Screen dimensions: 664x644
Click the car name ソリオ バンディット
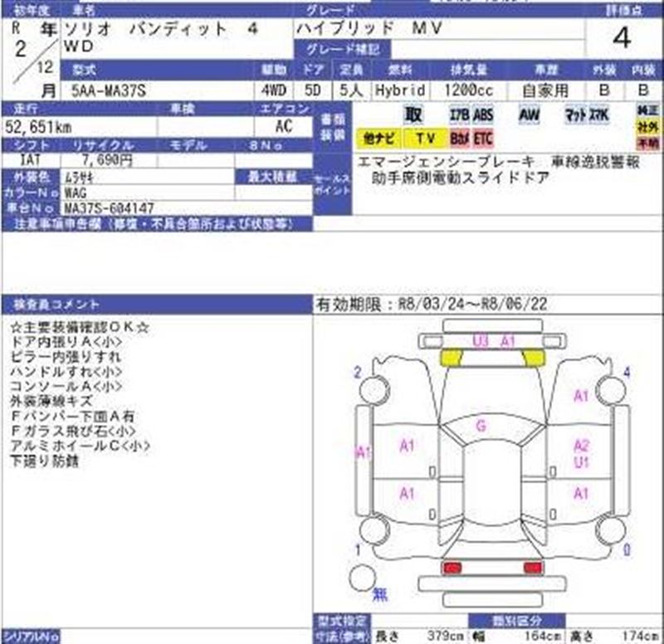pos(146,29)
